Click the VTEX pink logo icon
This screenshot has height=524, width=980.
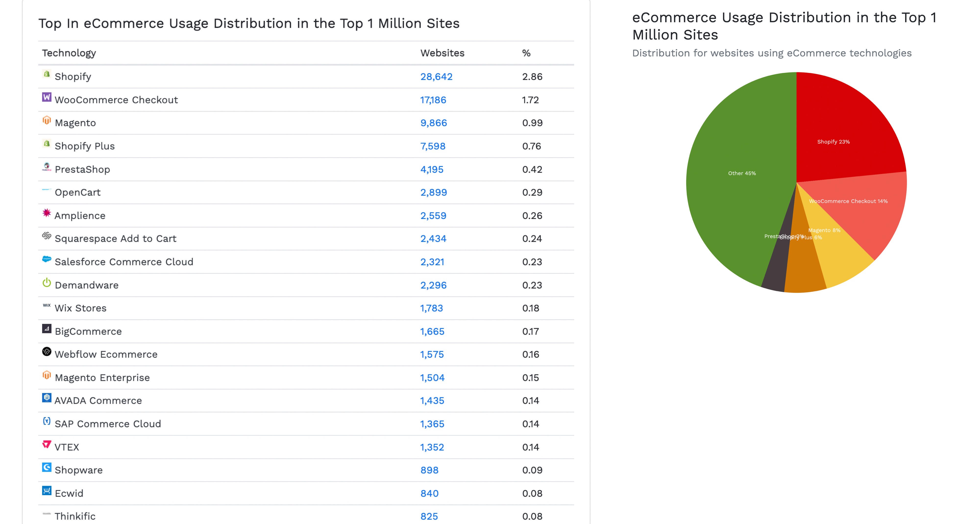click(46, 444)
